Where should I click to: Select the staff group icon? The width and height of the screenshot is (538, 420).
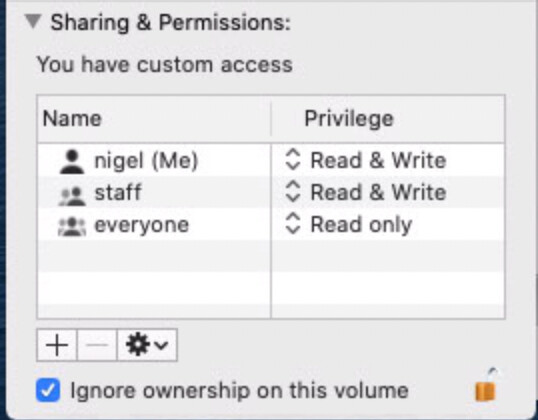click(72, 196)
